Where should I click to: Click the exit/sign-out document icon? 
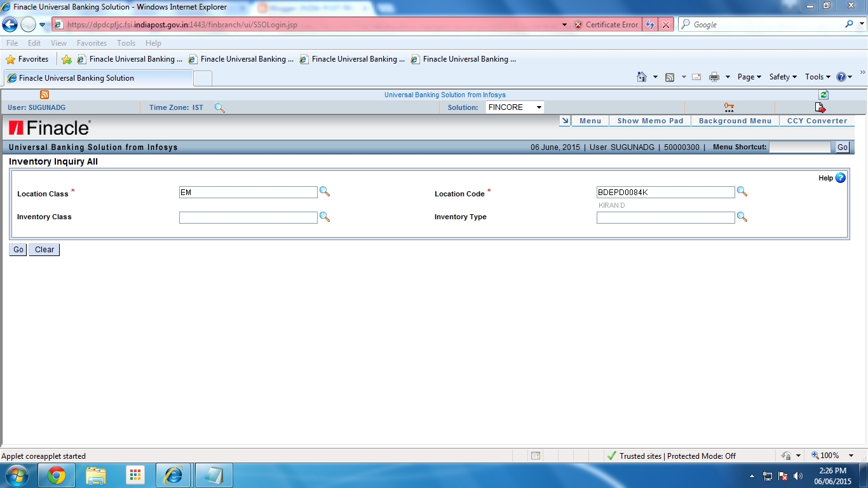click(x=820, y=107)
